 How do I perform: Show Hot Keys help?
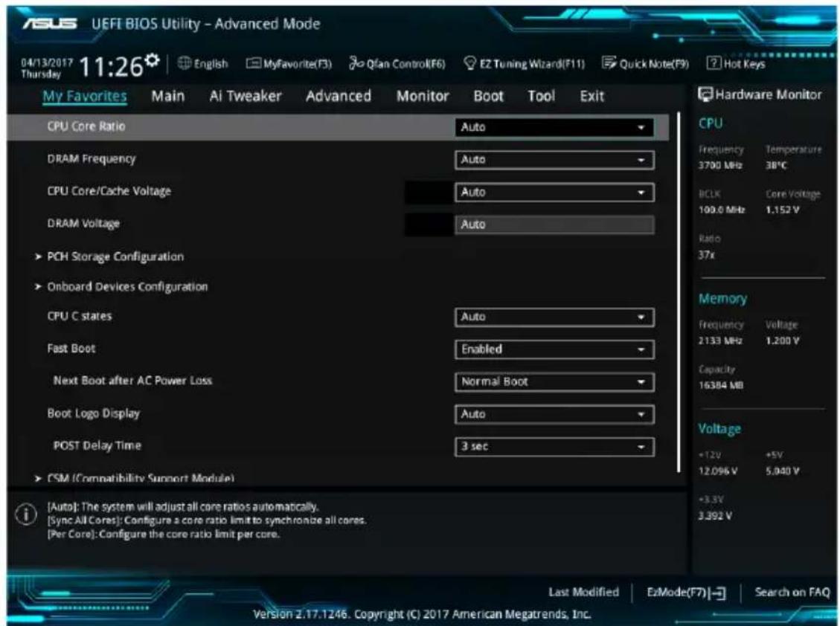[736, 64]
